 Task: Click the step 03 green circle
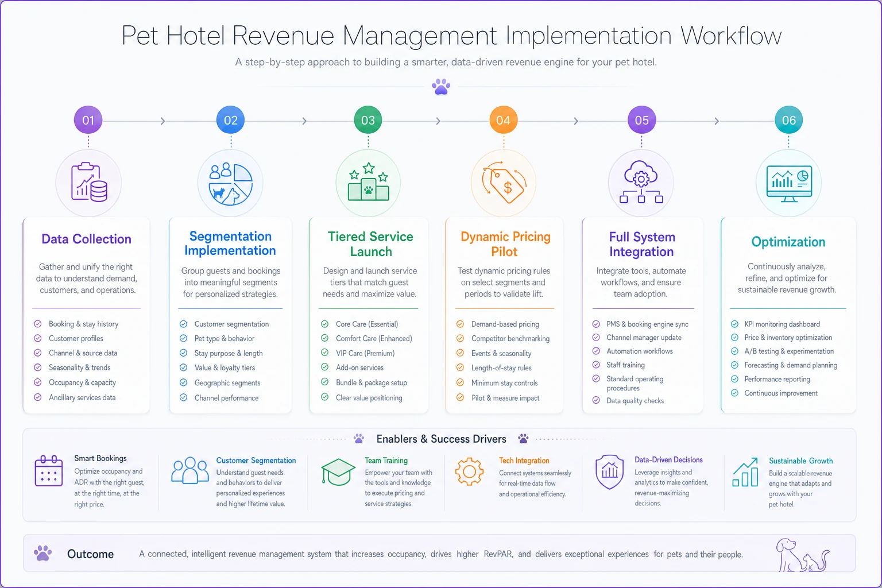click(368, 120)
